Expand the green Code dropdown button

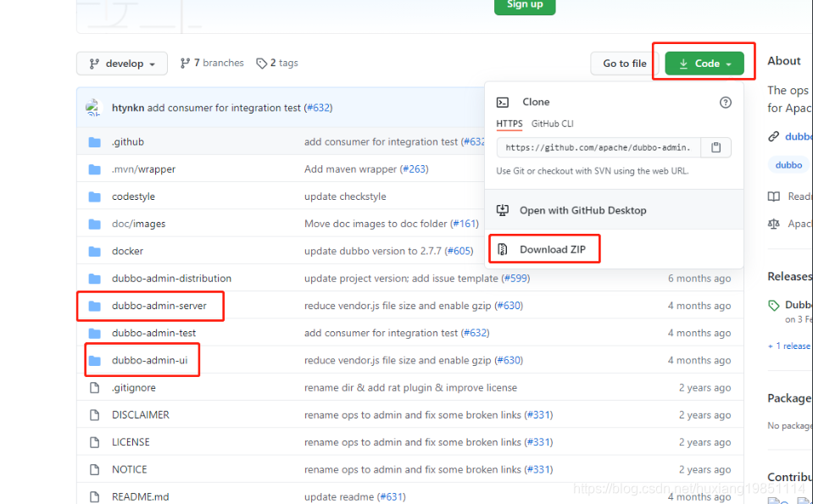pyautogui.click(x=704, y=64)
